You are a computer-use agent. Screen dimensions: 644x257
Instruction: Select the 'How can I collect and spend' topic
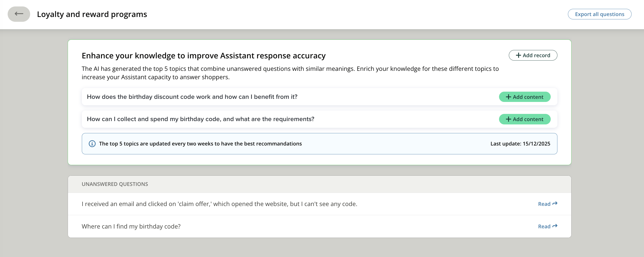200,119
